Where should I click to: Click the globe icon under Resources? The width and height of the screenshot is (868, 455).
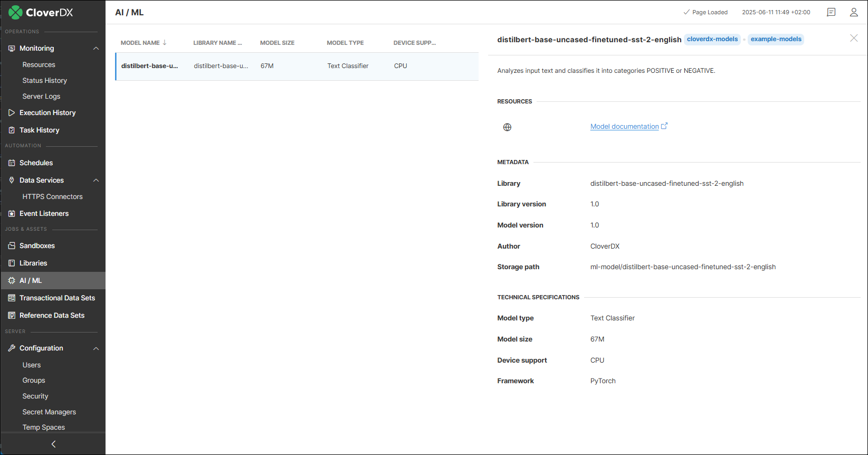[507, 127]
